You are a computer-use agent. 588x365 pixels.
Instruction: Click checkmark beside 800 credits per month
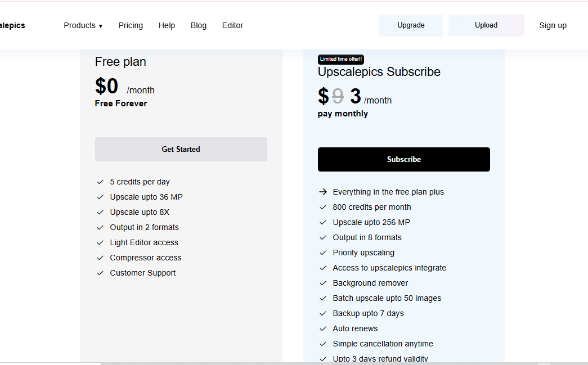pos(323,207)
